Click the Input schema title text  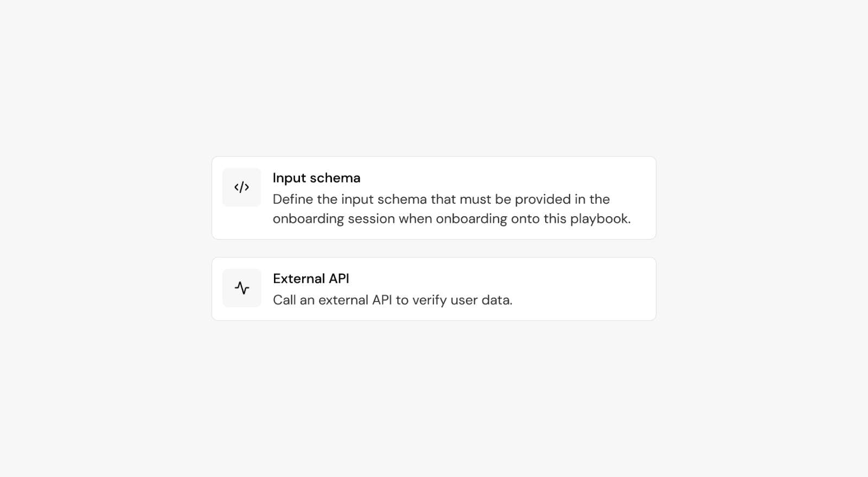point(317,178)
